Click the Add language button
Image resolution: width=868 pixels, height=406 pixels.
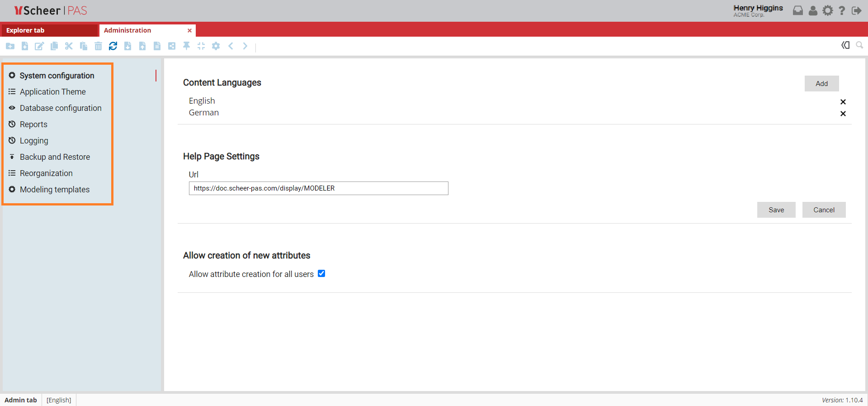[x=821, y=83]
